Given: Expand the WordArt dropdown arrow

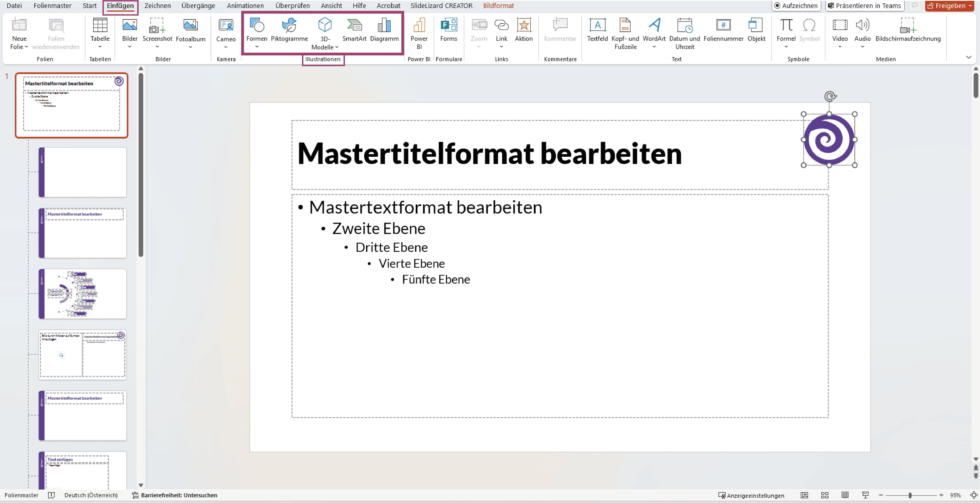Looking at the screenshot, I should (x=654, y=47).
